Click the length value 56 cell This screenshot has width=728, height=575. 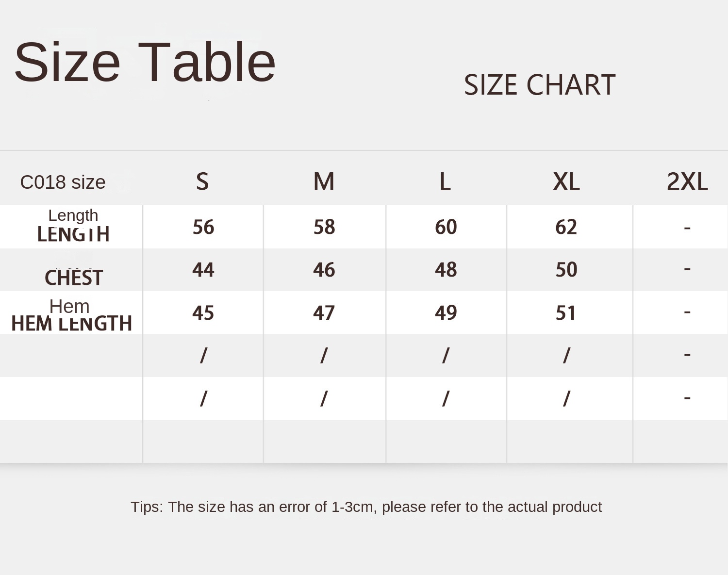point(203,227)
